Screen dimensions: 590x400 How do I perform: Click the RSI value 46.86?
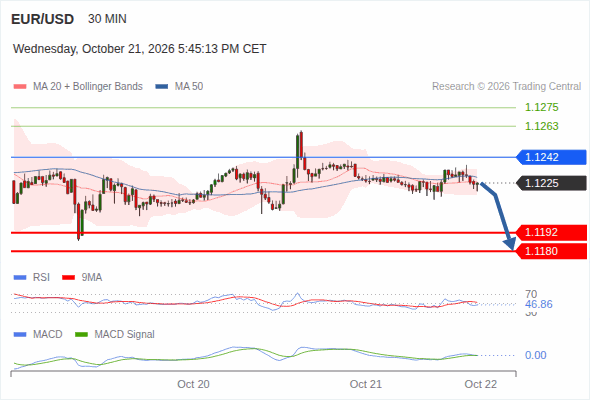pos(539,304)
